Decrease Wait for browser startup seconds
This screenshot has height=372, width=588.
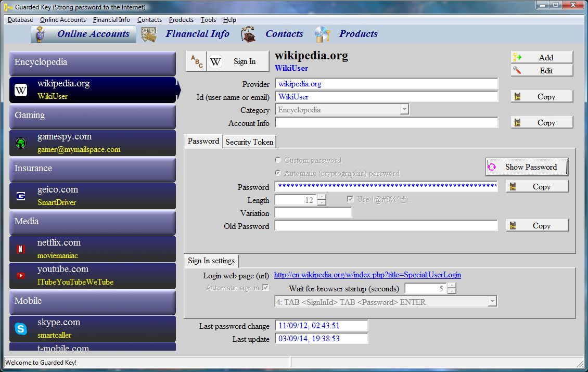pos(452,291)
